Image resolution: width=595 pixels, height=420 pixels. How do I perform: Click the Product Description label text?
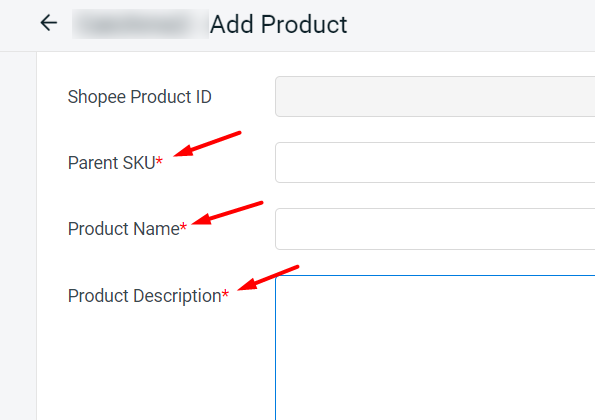click(144, 296)
